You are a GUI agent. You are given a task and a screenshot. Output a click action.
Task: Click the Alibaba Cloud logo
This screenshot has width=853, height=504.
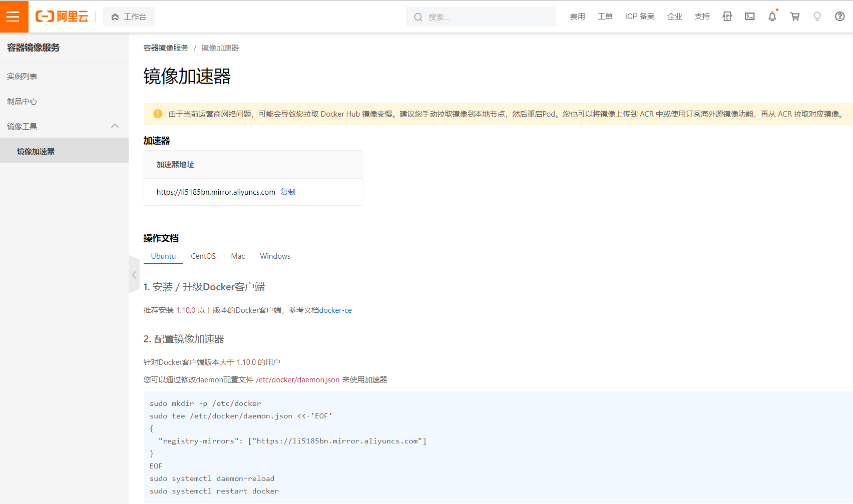tap(62, 17)
